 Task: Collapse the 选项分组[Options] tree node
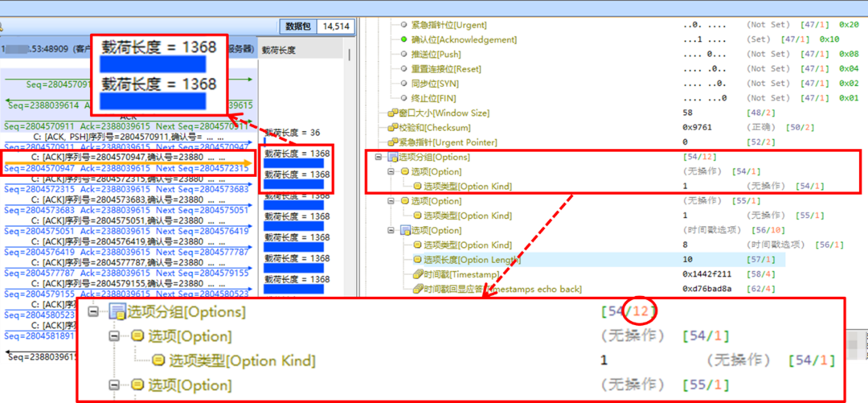379,158
